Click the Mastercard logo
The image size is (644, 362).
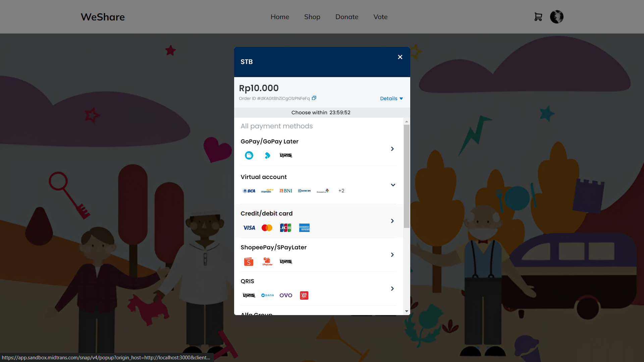coord(267,228)
